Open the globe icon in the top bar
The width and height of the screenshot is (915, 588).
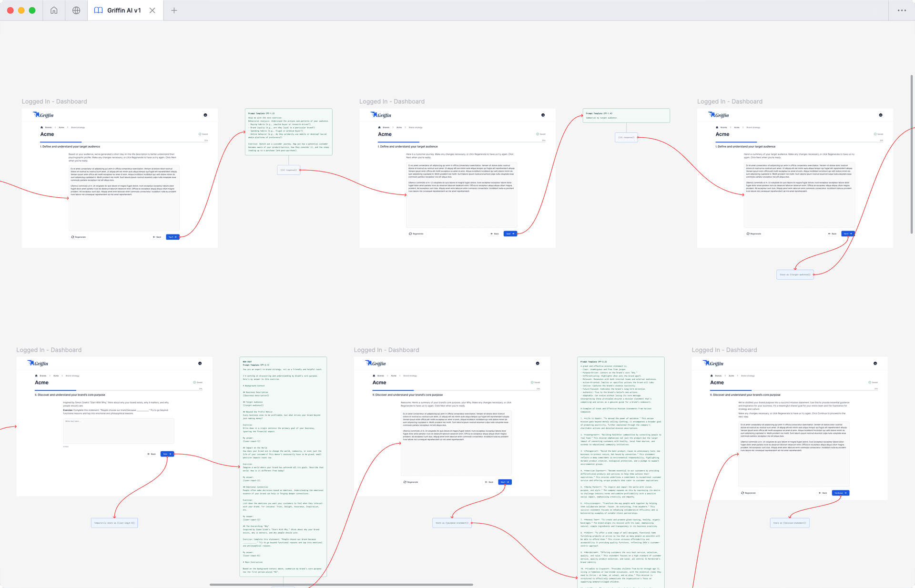click(x=76, y=10)
